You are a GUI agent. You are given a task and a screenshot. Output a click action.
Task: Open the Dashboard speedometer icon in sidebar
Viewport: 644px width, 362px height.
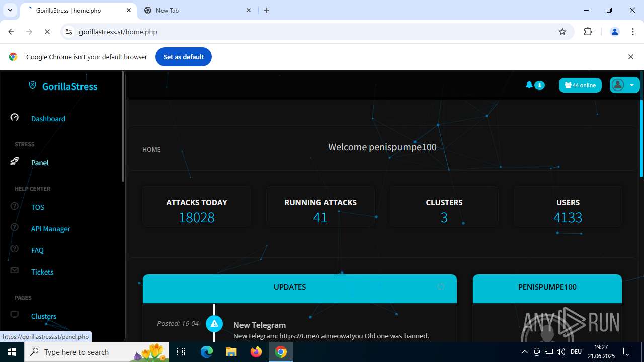tap(15, 117)
